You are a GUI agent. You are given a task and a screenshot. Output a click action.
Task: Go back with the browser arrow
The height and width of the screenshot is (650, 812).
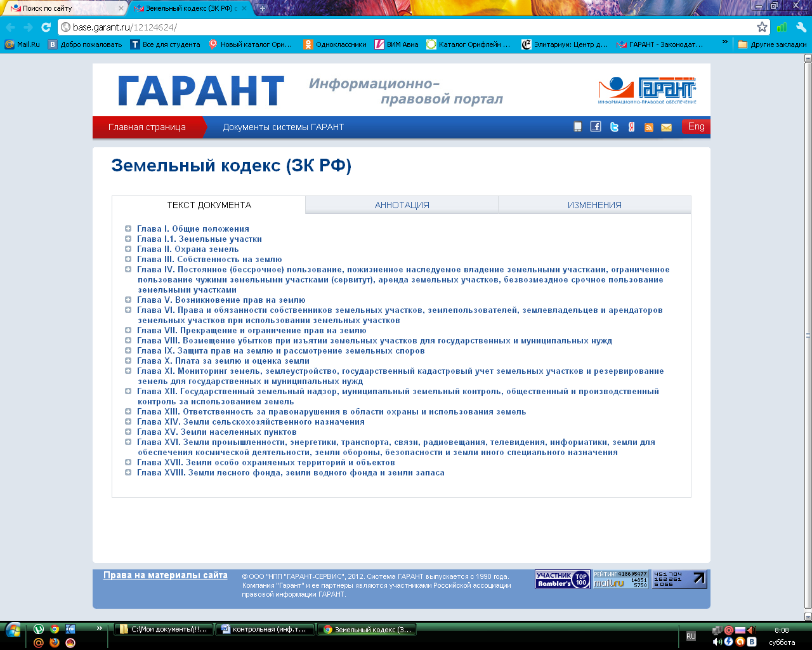pos(10,27)
